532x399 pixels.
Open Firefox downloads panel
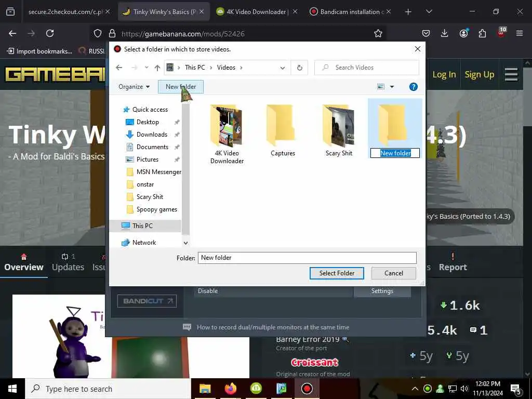click(x=445, y=33)
